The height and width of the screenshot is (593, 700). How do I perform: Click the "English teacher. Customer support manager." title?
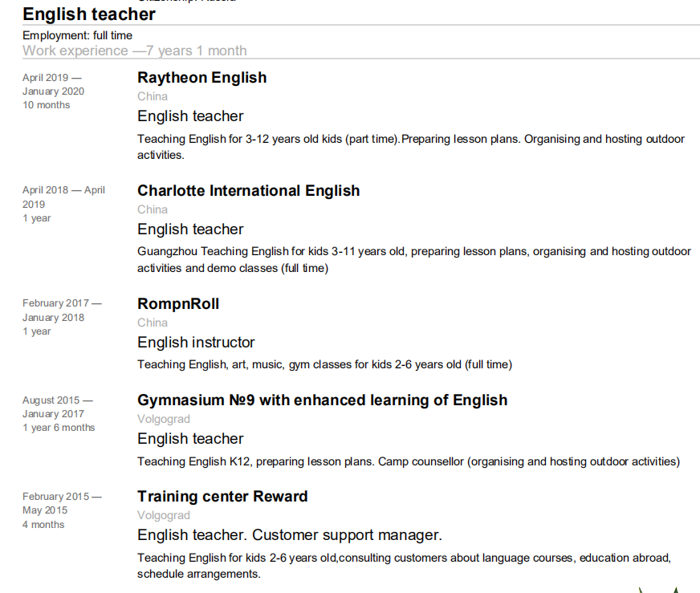coord(289,535)
